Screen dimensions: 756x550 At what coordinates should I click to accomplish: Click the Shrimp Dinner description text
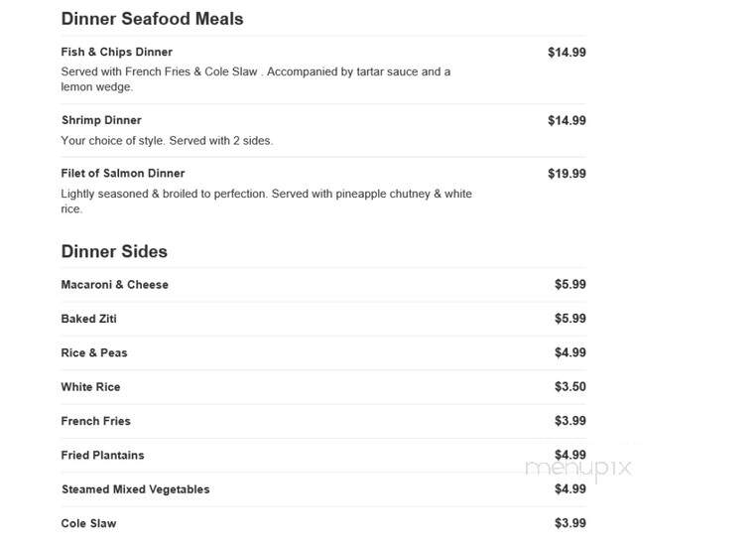tap(167, 141)
